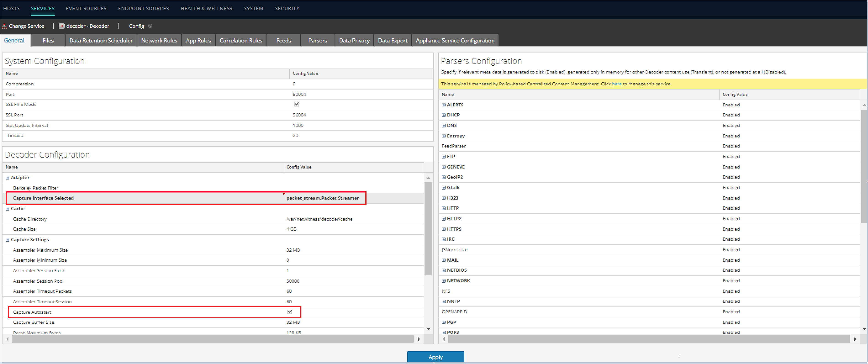The image size is (868, 364).
Task: Click the Change Service hierarchy icon
Action: point(4,26)
